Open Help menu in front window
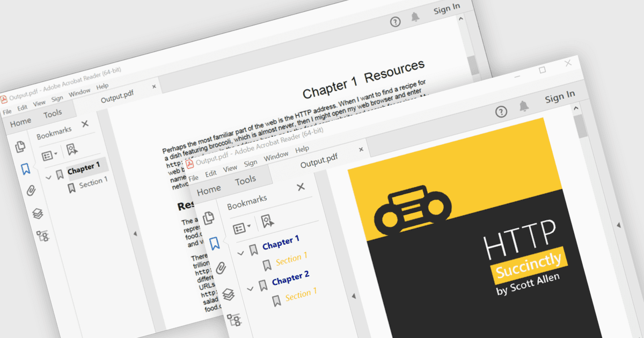 pyautogui.click(x=302, y=149)
